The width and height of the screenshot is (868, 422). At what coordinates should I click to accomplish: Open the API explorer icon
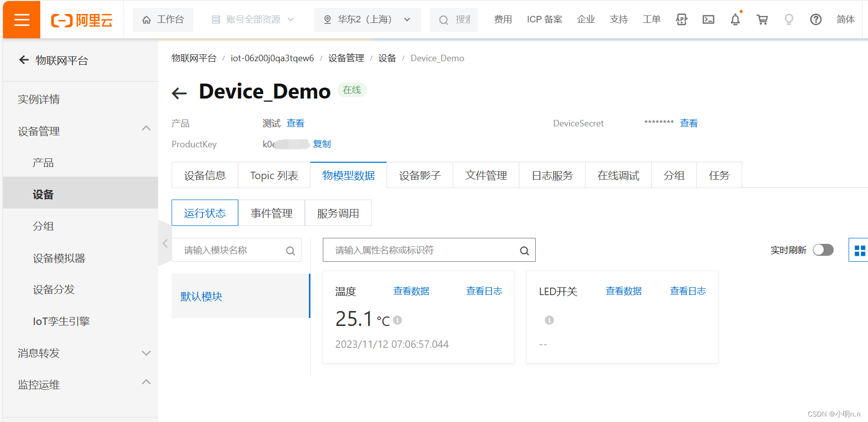pos(681,19)
